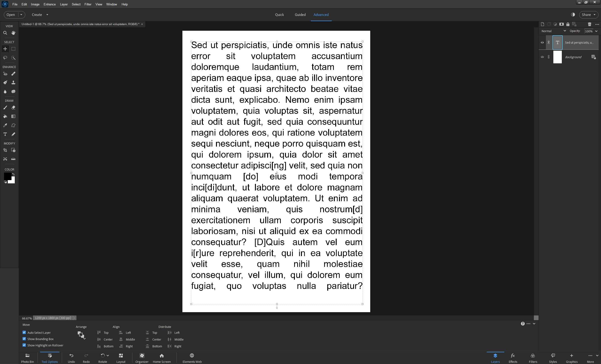
Task: Select the Horizontal Type tool
Action: (5, 134)
